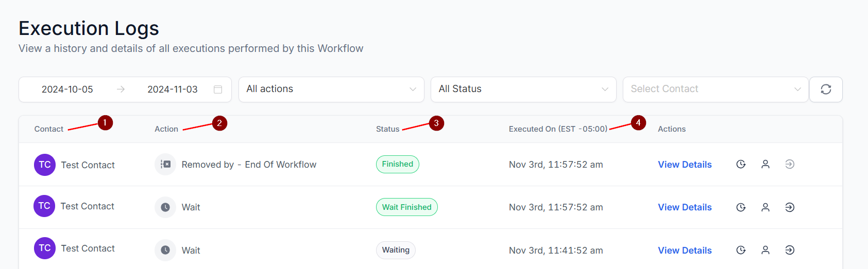Screen dimensions: 868x269
Task: Click history clock icon for Wait Finished row
Action: [x=741, y=207]
